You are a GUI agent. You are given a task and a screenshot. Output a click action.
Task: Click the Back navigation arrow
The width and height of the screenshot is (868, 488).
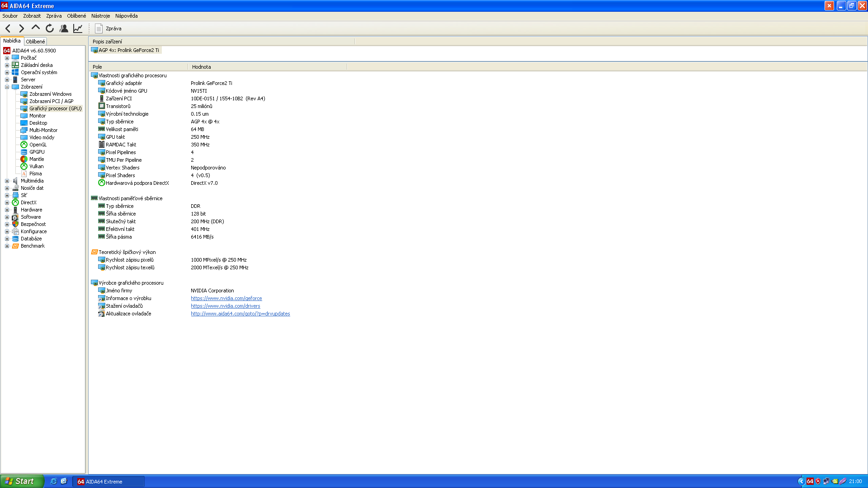pyautogui.click(x=8, y=28)
